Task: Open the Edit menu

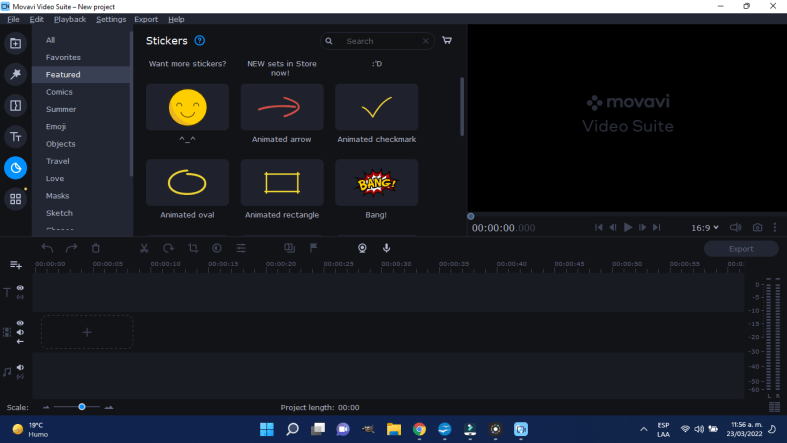Action: (x=37, y=19)
